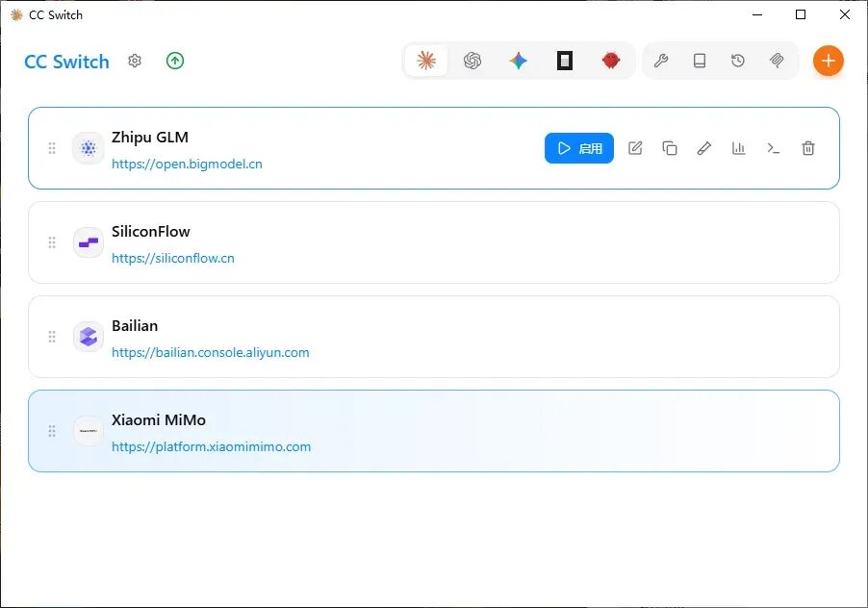Switch to the Gemini app tab
The width and height of the screenshot is (868, 608).
(518, 61)
